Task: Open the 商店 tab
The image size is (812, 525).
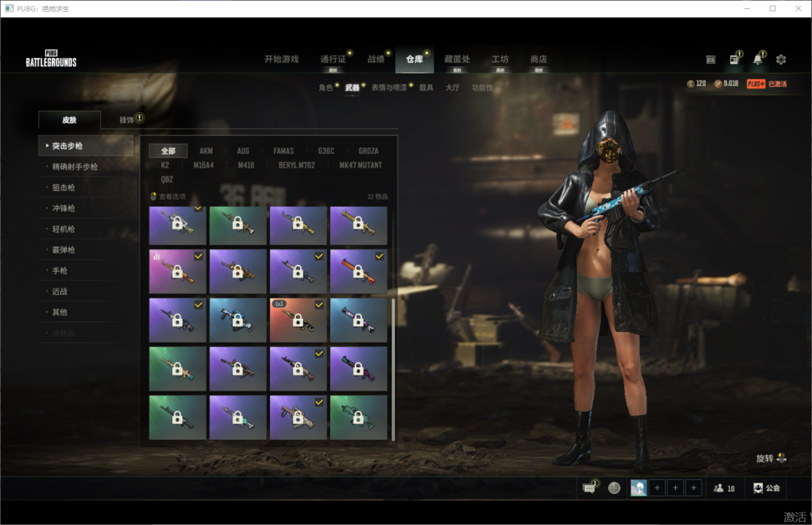Action: tap(538, 59)
